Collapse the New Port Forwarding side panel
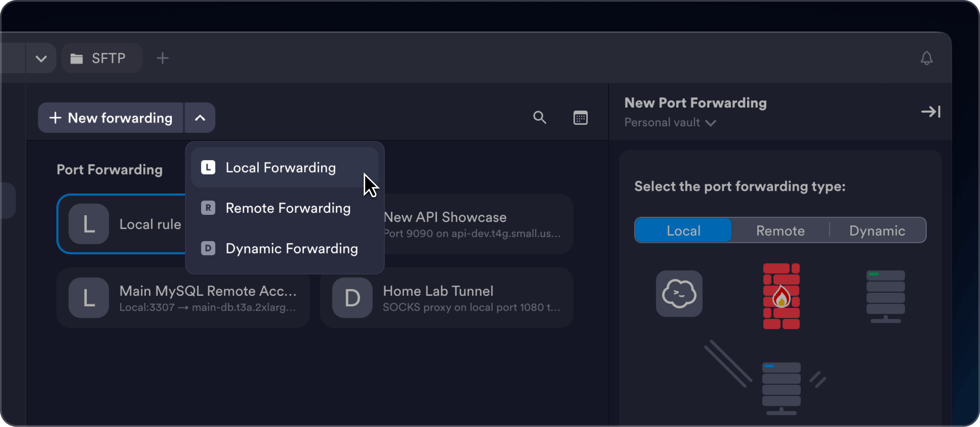 tap(930, 112)
